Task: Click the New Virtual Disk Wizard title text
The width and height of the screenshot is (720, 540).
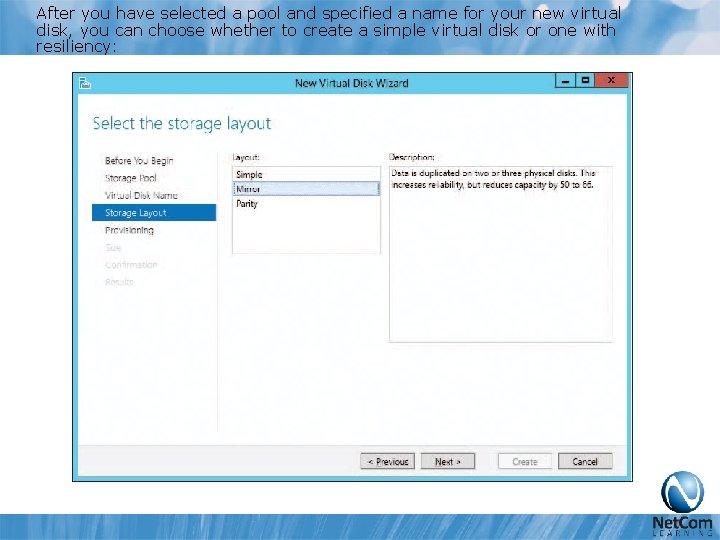Action: coord(352,83)
